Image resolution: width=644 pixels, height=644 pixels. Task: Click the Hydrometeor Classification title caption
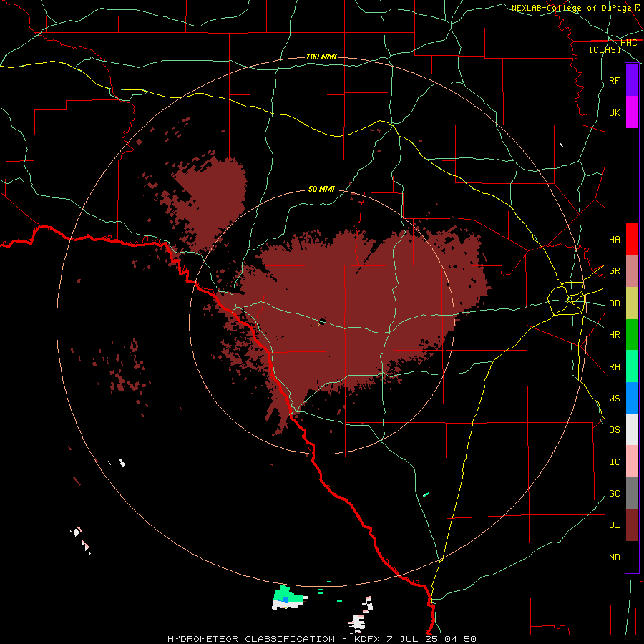321,639
